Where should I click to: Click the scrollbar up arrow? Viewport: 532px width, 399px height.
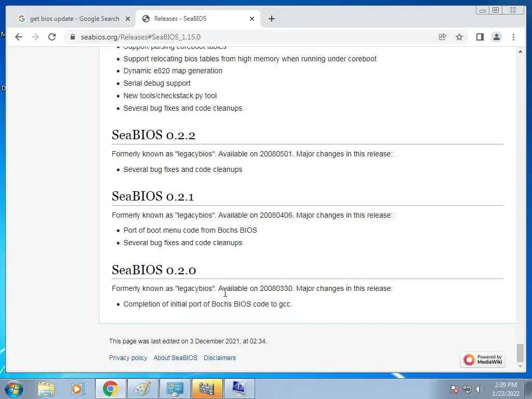coord(520,51)
